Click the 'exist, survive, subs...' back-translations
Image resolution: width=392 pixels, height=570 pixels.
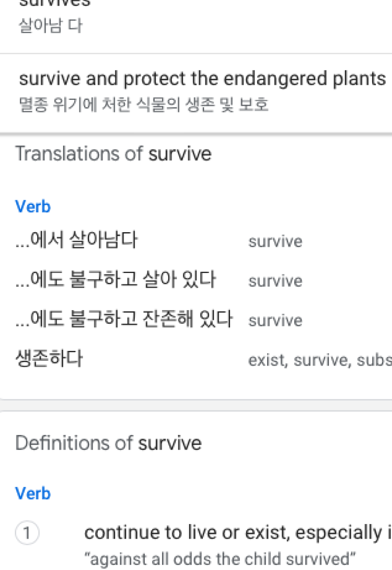(320, 360)
